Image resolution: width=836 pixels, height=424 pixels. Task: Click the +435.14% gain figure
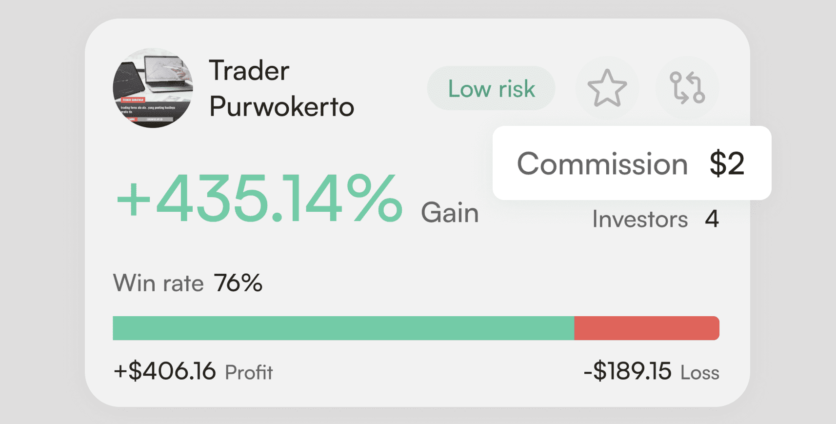259,199
